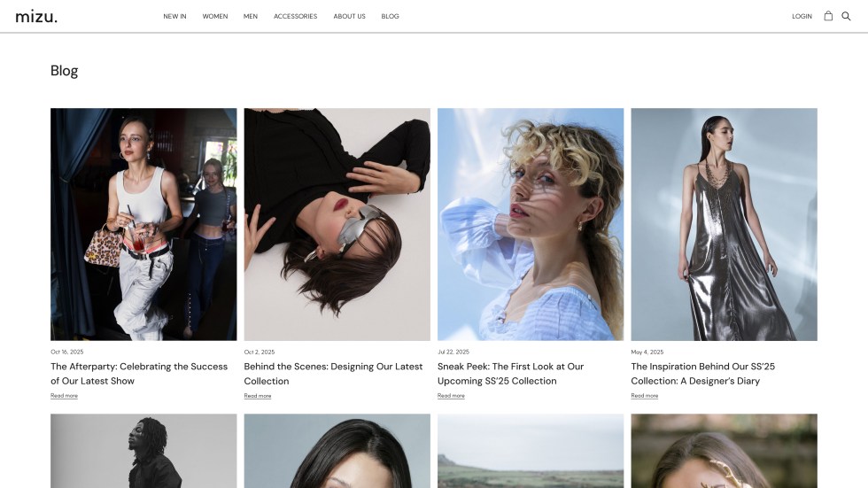Open the green landscape thumbnail
This screenshot has height=488, width=868.
pos(531,451)
